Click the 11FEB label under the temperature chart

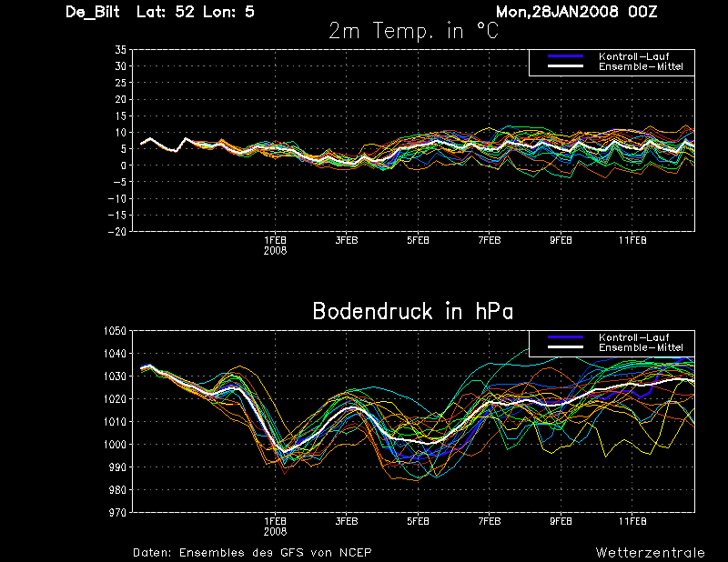pos(632,241)
